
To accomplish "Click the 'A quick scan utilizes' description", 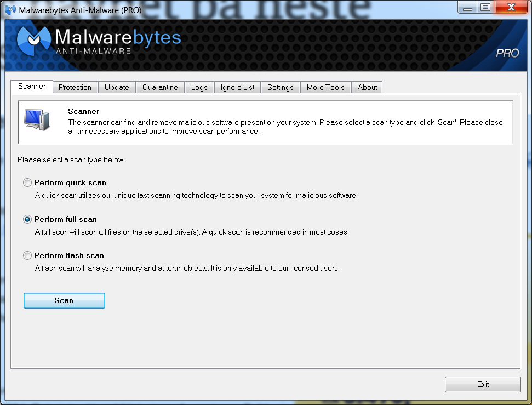I will (x=196, y=196).
